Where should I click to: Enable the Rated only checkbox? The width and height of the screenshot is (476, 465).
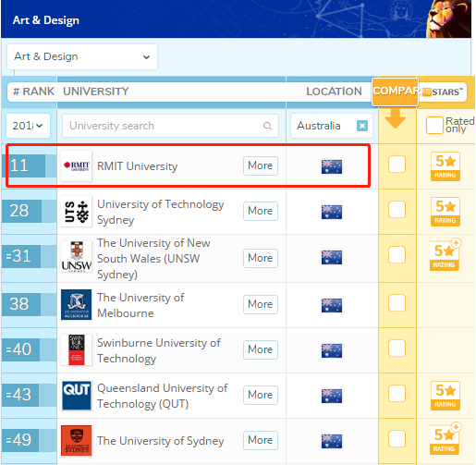[434, 126]
